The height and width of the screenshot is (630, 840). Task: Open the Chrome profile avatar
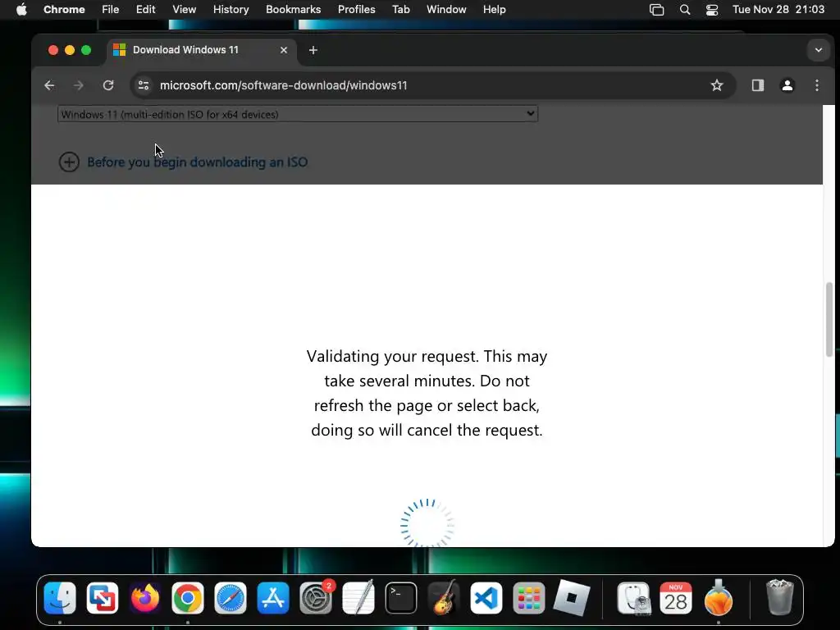coord(787,85)
